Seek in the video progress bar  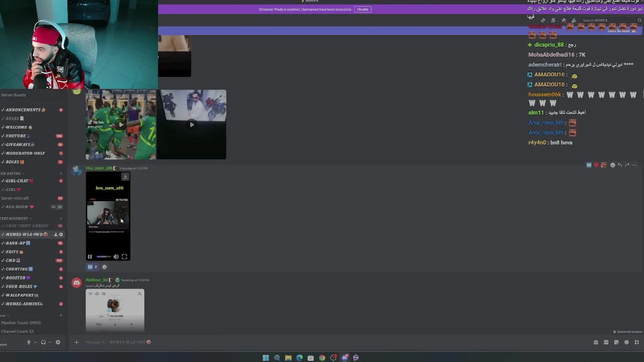click(x=104, y=257)
